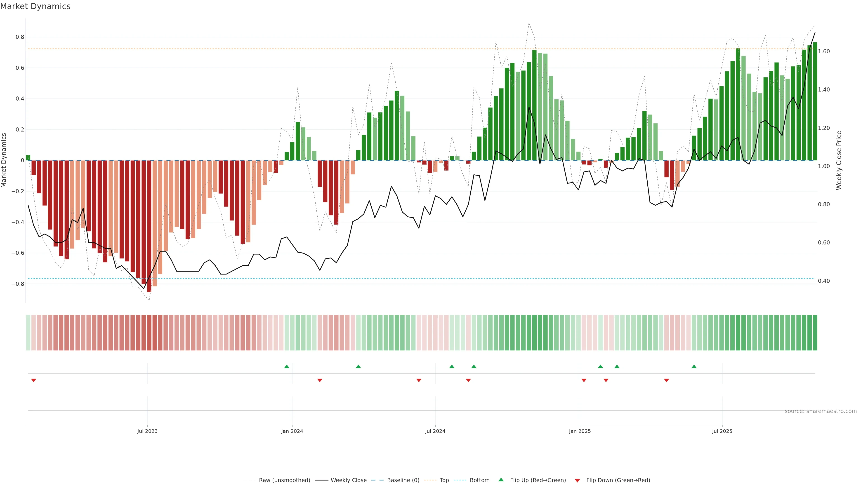Viewport: 868px width, 488px height.
Task: Click the leftmost red Flip Down triangle marker
Action: pos(33,380)
